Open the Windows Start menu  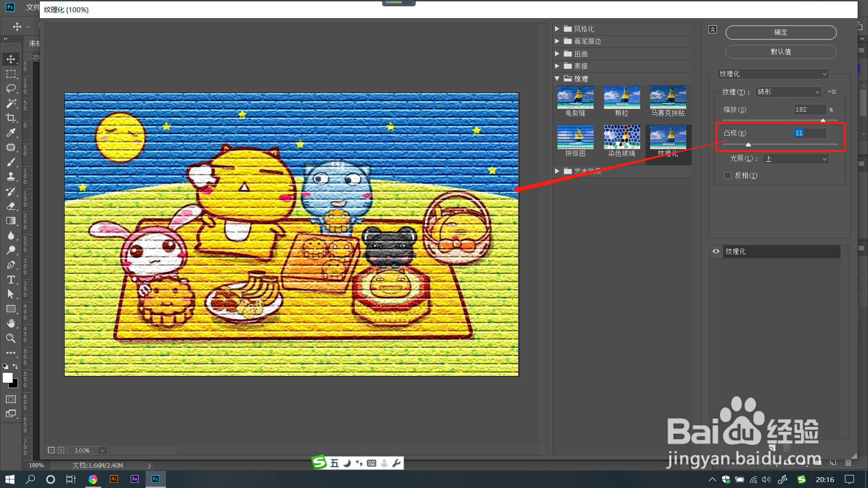click(10, 479)
